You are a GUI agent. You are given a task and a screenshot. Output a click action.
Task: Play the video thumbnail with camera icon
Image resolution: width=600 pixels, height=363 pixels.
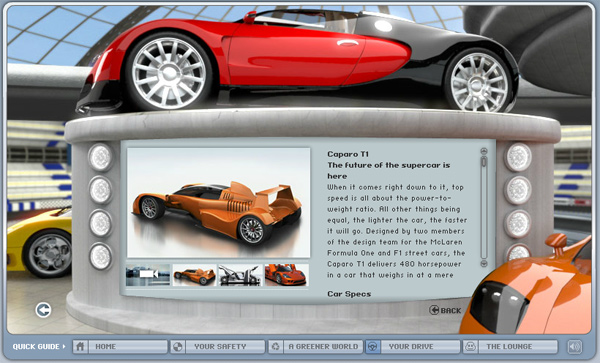pos(148,275)
